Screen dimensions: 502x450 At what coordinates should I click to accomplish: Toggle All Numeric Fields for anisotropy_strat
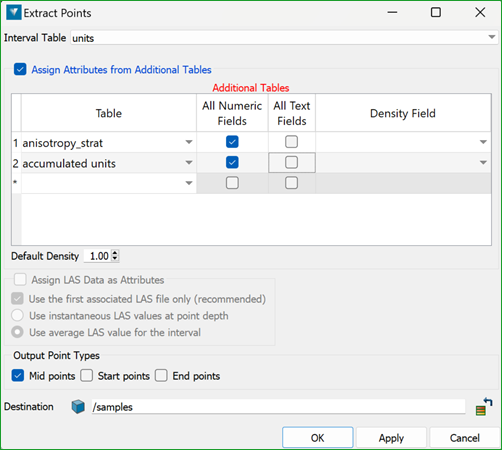point(232,142)
